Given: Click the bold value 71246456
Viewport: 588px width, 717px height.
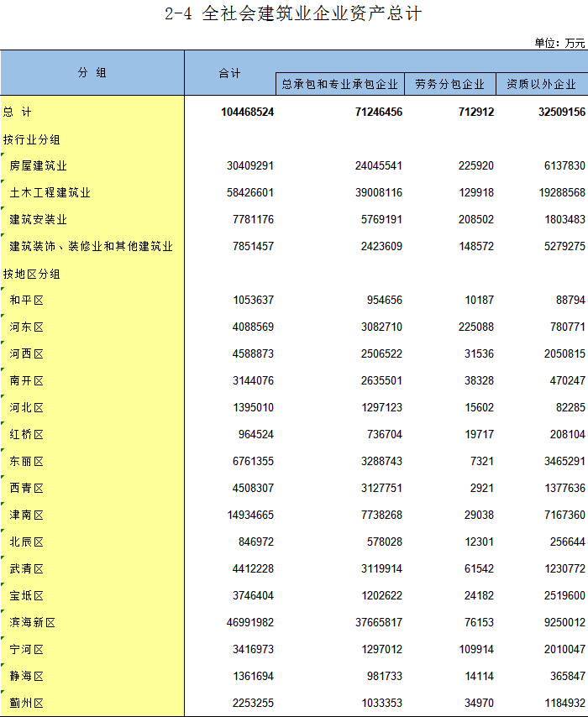Looking at the screenshot, I should point(379,112).
